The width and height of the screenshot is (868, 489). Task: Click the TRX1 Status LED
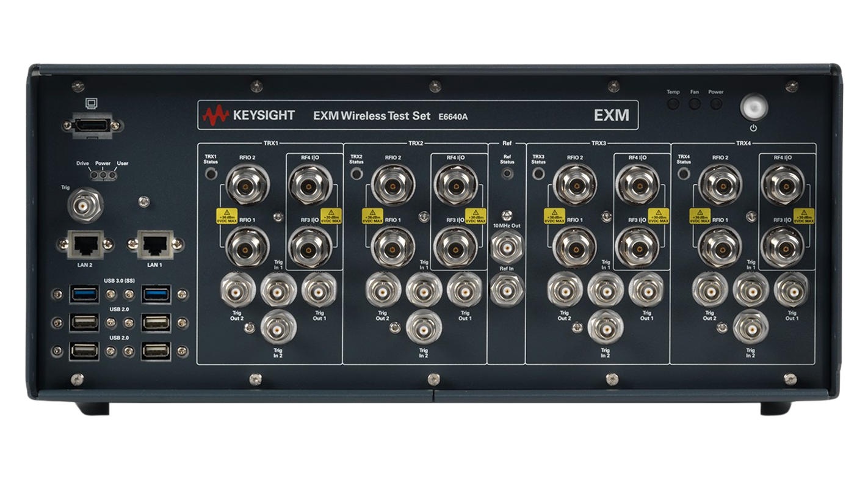click(x=211, y=175)
